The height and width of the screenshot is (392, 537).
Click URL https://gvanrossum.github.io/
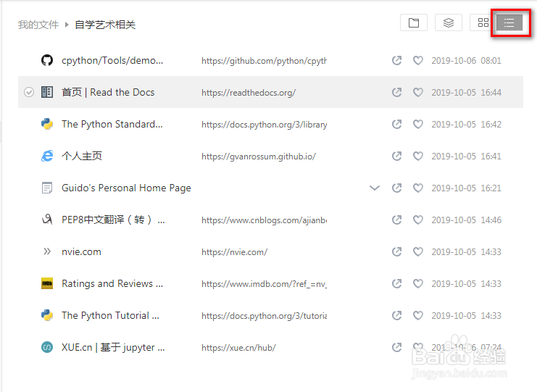(259, 157)
